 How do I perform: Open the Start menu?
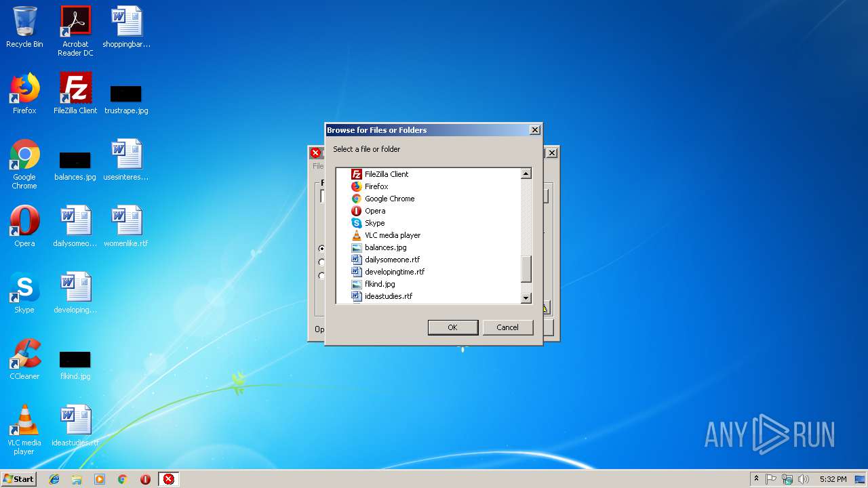pyautogui.click(x=18, y=479)
